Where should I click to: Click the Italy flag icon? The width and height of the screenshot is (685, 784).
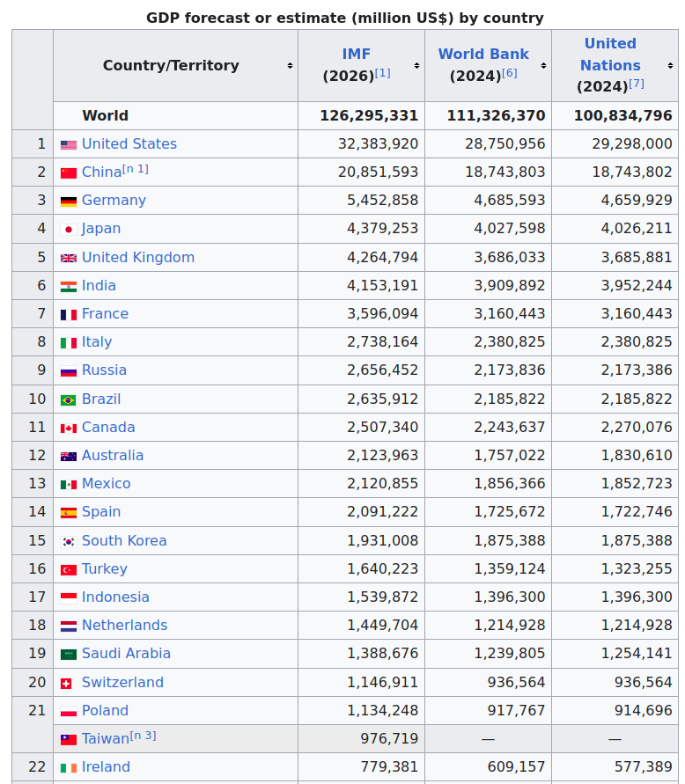coord(69,342)
